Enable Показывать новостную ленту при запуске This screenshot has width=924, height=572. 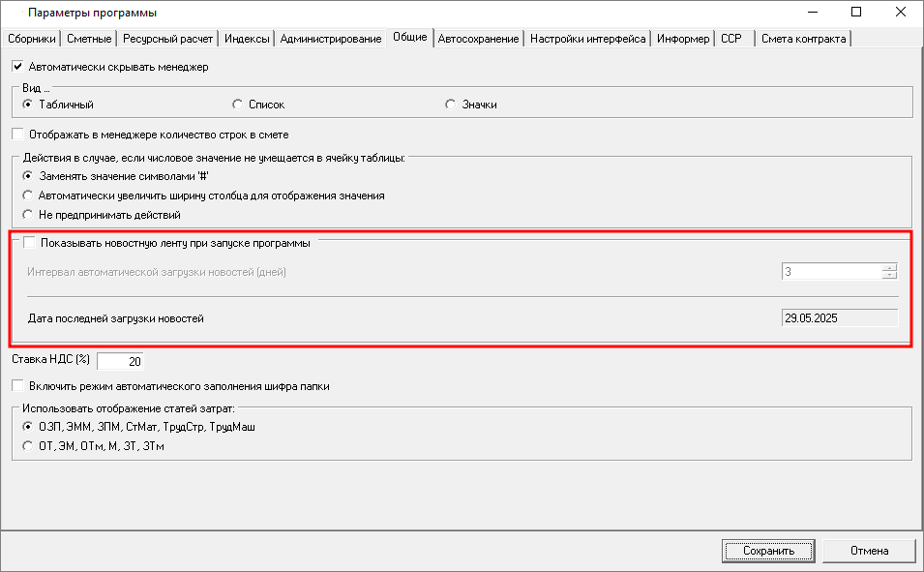[x=30, y=243]
